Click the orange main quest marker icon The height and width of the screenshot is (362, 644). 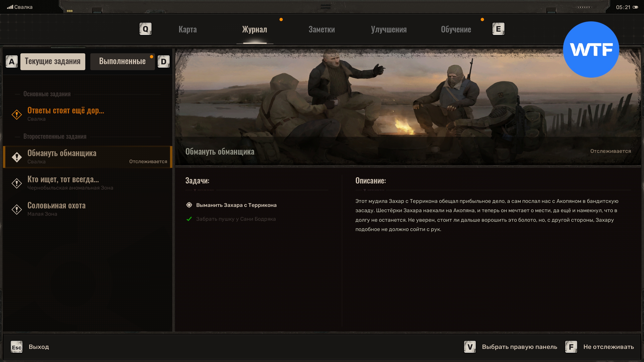[17, 115]
